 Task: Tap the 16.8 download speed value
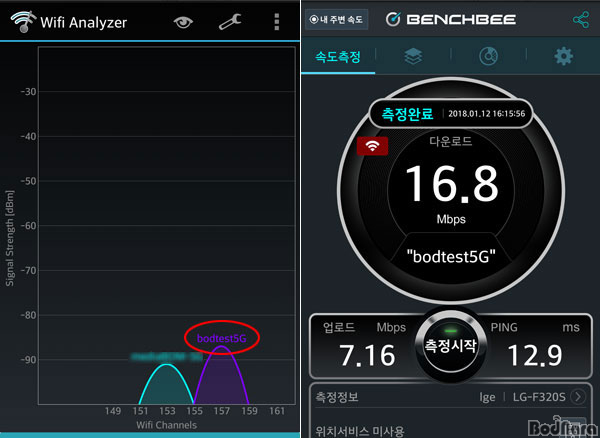pyautogui.click(x=452, y=184)
